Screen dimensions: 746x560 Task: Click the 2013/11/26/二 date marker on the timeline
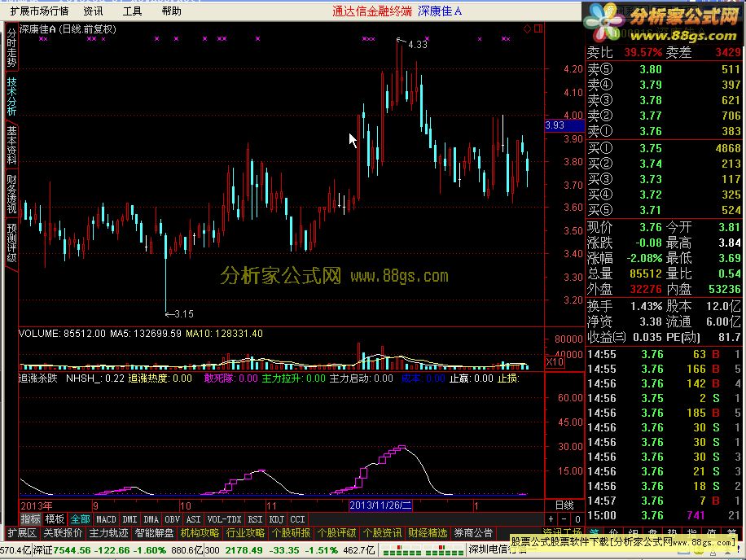point(380,505)
